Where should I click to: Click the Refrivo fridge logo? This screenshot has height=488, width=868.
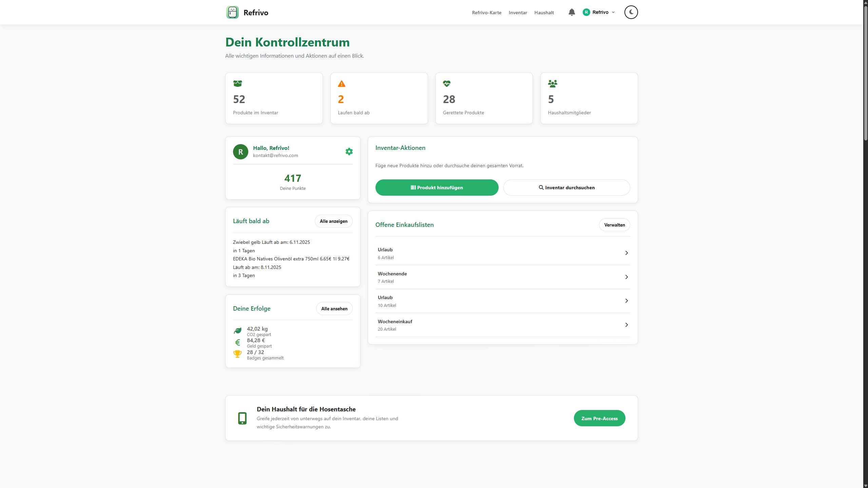click(x=232, y=12)
